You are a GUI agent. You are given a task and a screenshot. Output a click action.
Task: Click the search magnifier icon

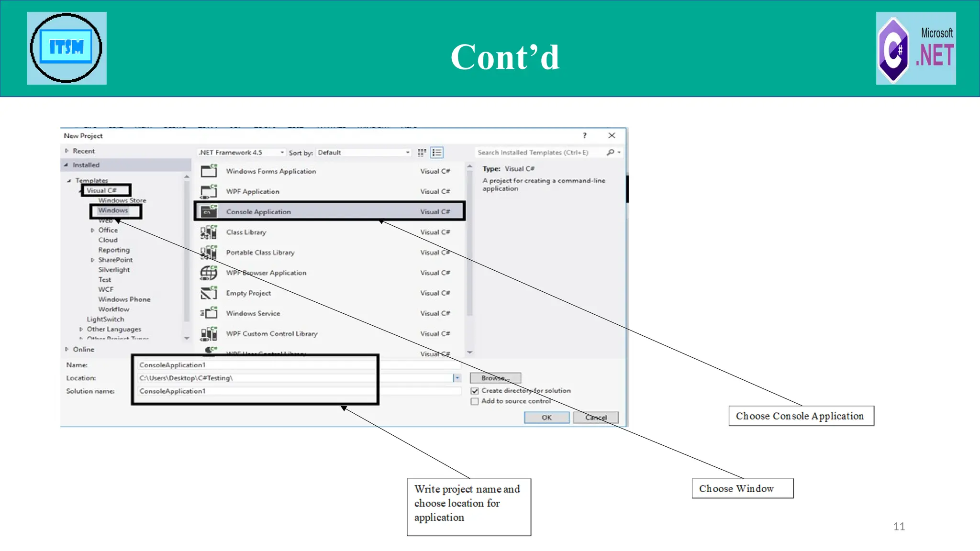pos(610,152)
